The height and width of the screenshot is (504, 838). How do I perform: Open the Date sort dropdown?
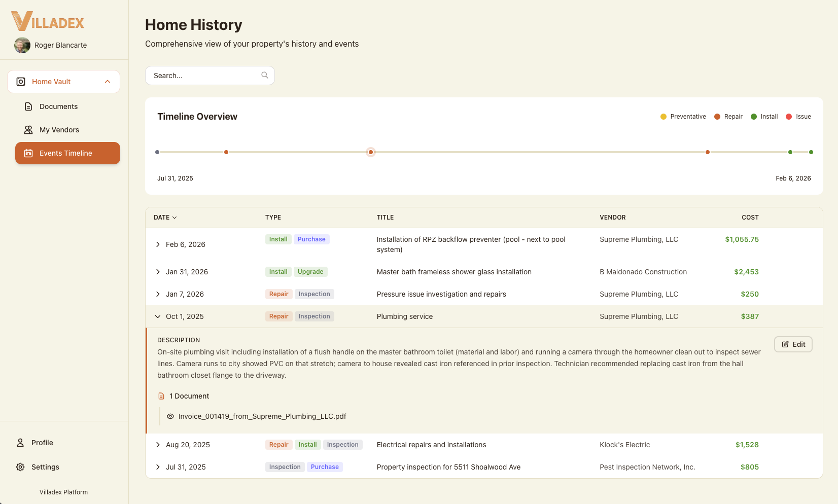[x=165, y=217]
